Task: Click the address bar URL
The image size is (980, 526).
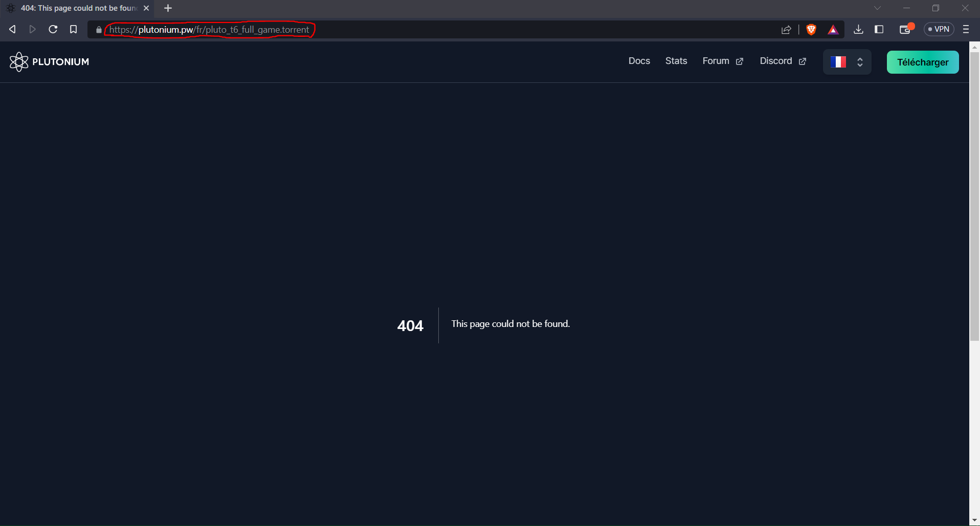Action: [209, 30]
